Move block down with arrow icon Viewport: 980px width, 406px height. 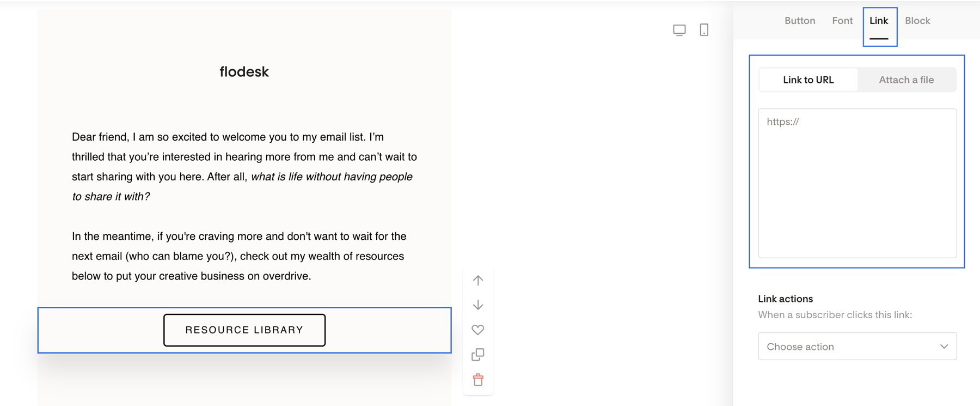(x=478, y=305)
